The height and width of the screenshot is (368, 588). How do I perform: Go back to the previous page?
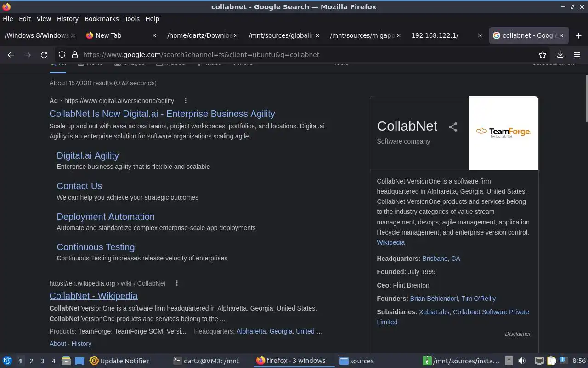pos(11,55)
